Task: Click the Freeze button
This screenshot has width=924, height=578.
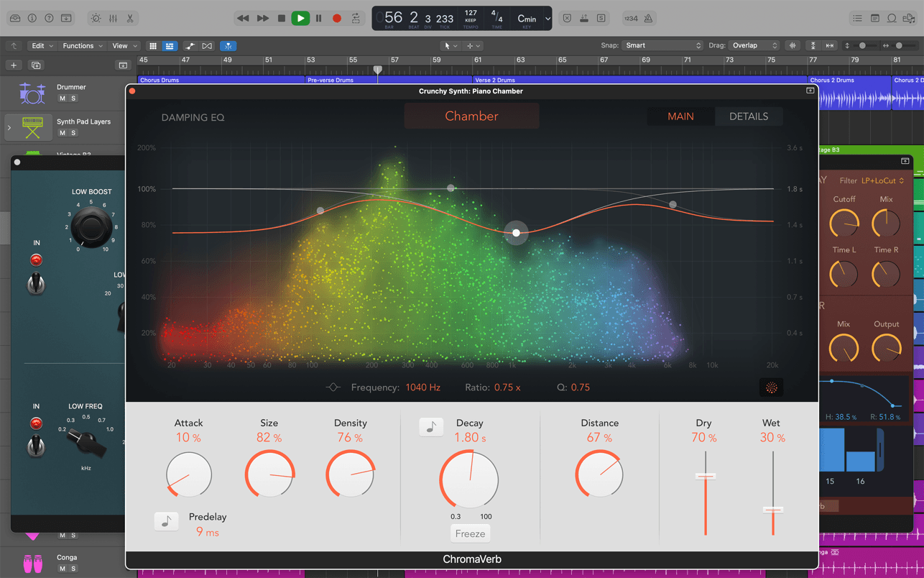Action: pos(470,533)
